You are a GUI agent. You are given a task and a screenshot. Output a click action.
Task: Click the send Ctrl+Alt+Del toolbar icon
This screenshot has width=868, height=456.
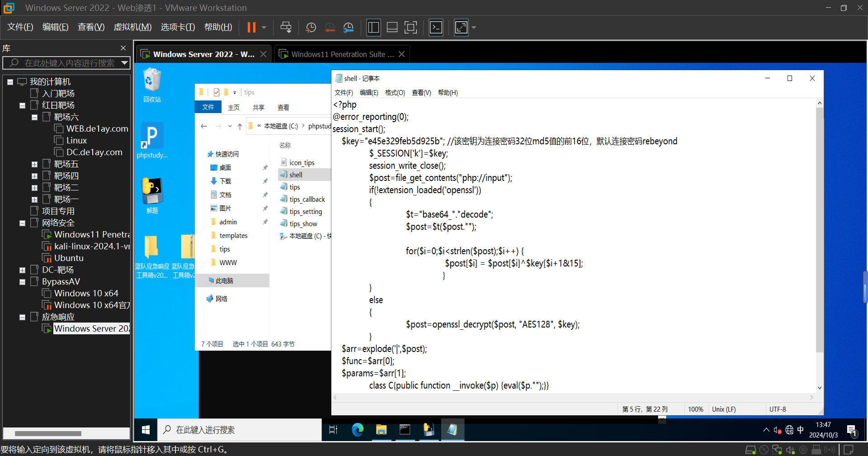click(x=286, y=28)
